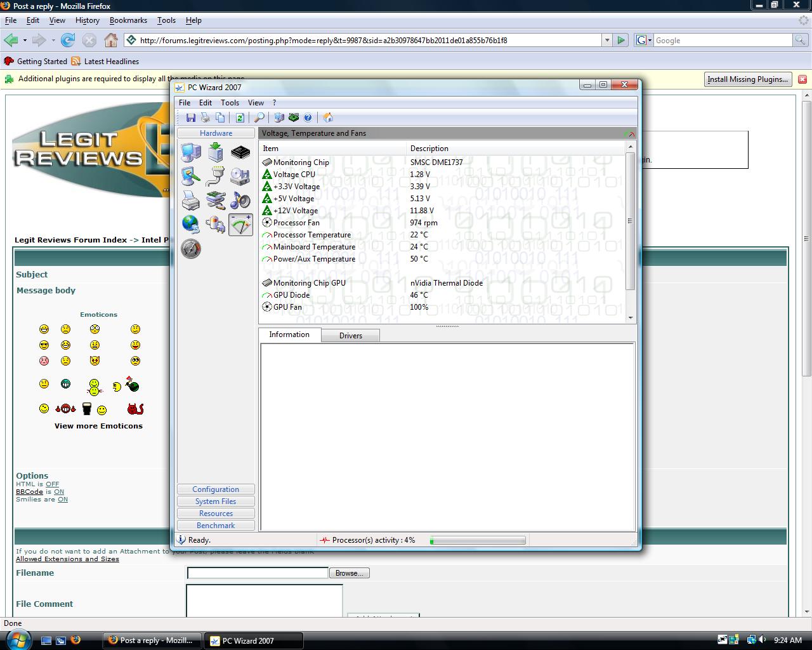
Task: Select the GPU Diode row
Action: click(x=442, y=295)
